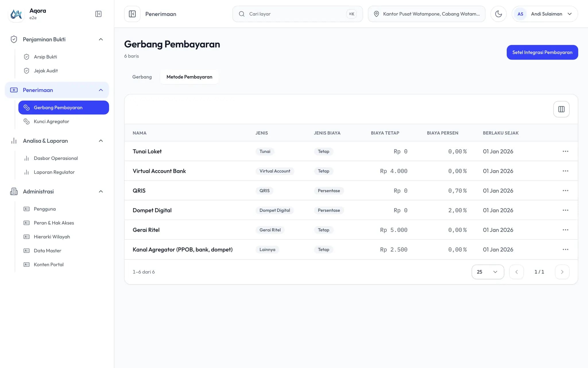
Task: Focus the Cari layar search field
Action: [297, 14]
